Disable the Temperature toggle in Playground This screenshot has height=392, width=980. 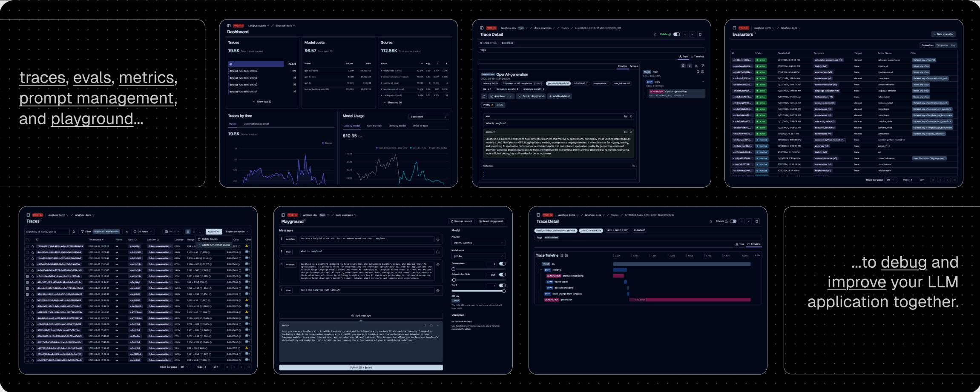coord(503,264)
